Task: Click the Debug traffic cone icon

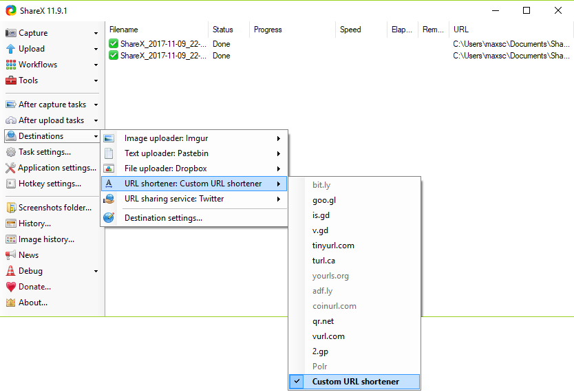Action: tap(11, 271)
